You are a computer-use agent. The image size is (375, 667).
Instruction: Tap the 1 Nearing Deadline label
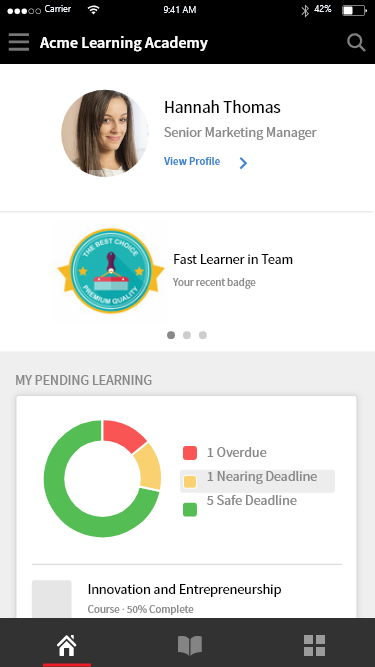coord(262,476)
